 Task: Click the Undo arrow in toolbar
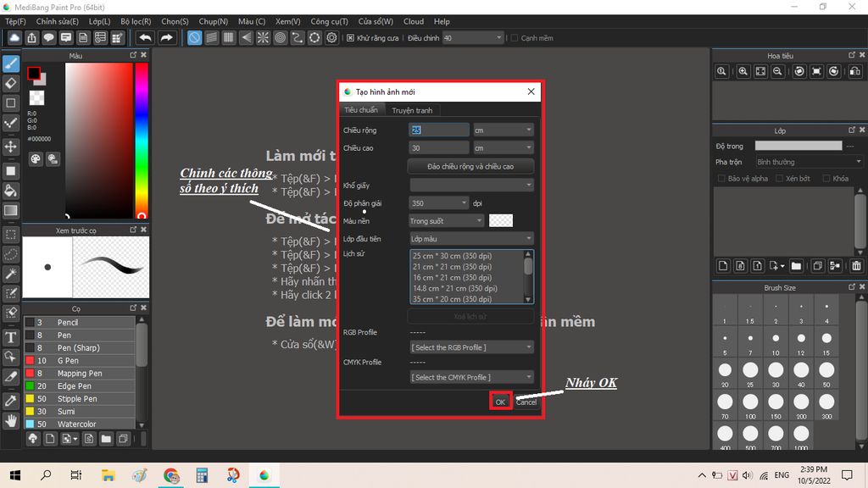coord(145,37)
